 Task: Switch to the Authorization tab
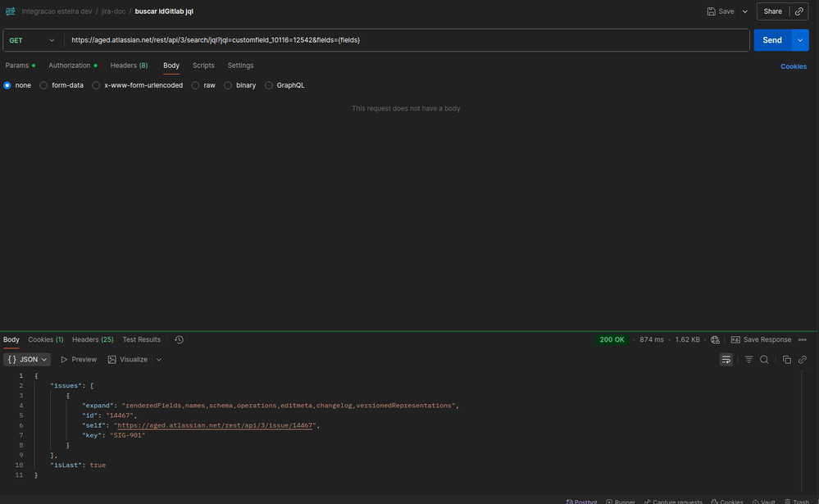click(x=73, y=66)
